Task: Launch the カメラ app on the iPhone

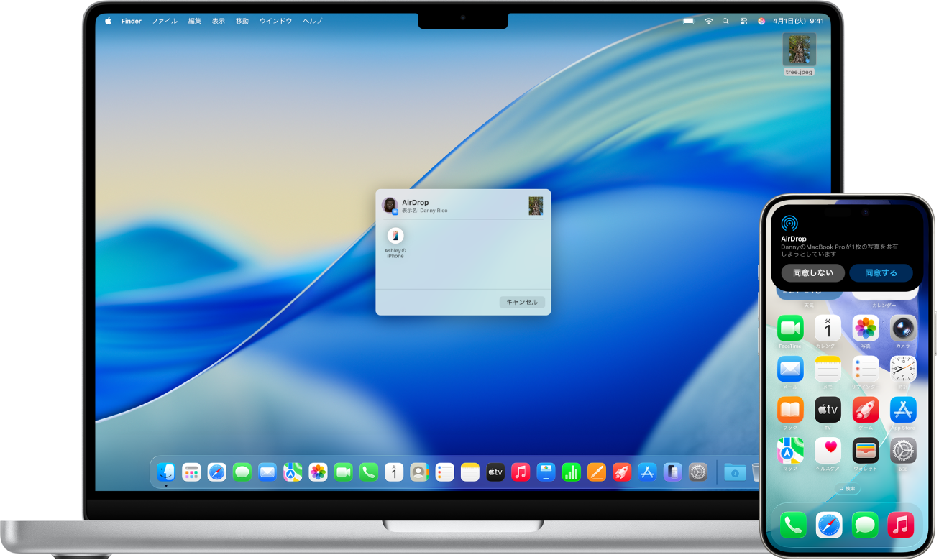Action: pos(902,329)
